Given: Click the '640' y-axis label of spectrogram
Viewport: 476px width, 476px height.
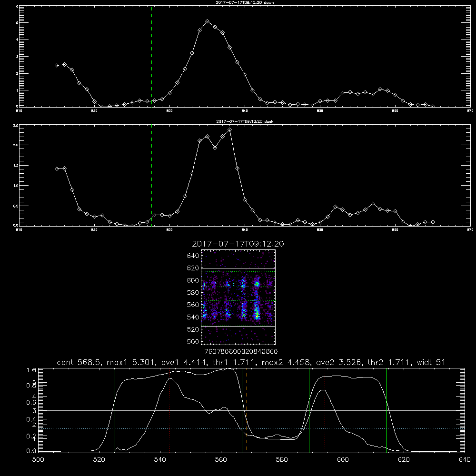Looking at the screenshot, I should coord(193,256).
